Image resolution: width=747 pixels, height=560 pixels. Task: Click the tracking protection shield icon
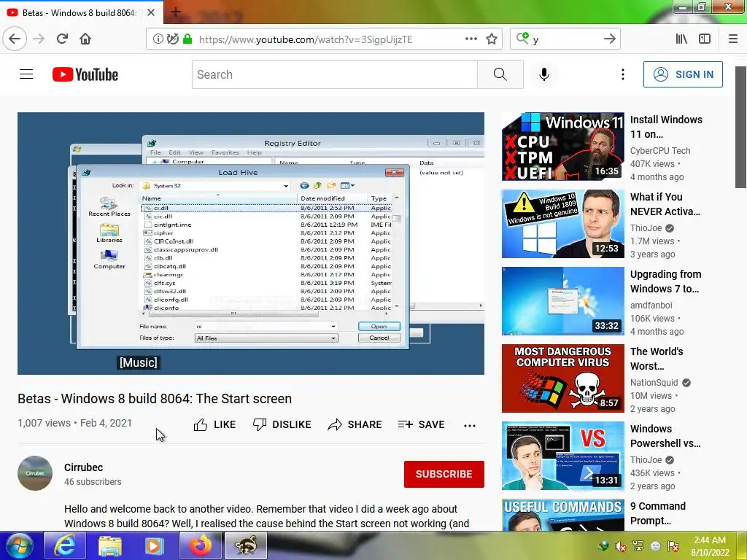(172, 39)
